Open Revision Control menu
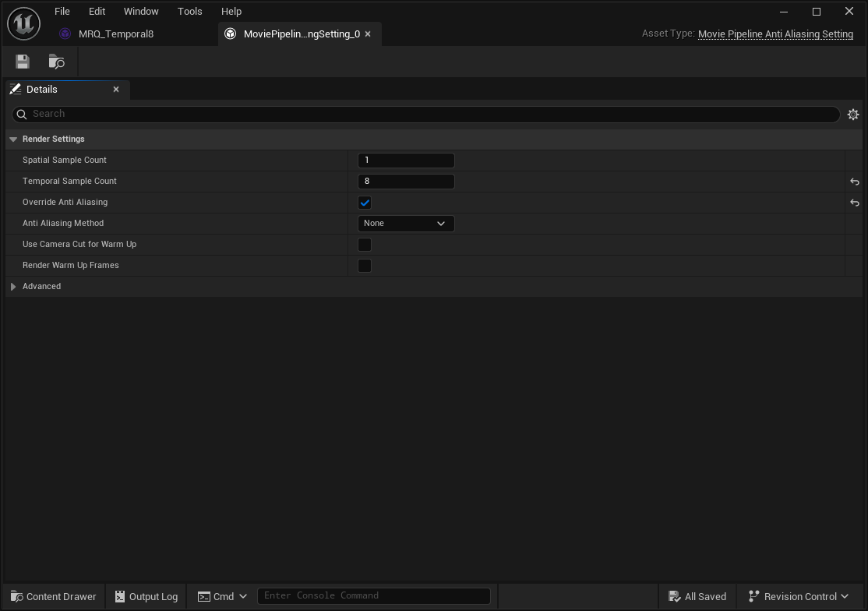The width and height of the screenshot is (868, 611). (x=798, y=597)
